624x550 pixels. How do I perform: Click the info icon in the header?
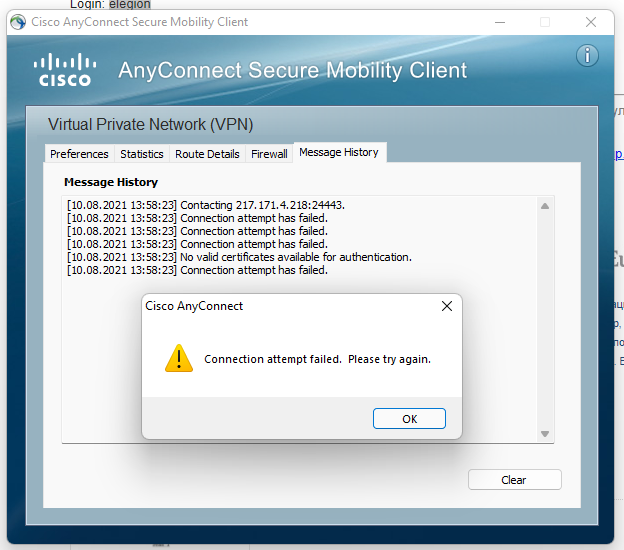coord(587,55)
